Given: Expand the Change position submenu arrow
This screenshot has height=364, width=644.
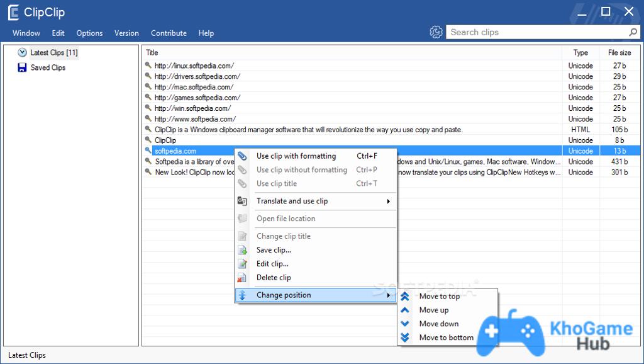Looking at the screenshot, I should click(x=388, y=295).
